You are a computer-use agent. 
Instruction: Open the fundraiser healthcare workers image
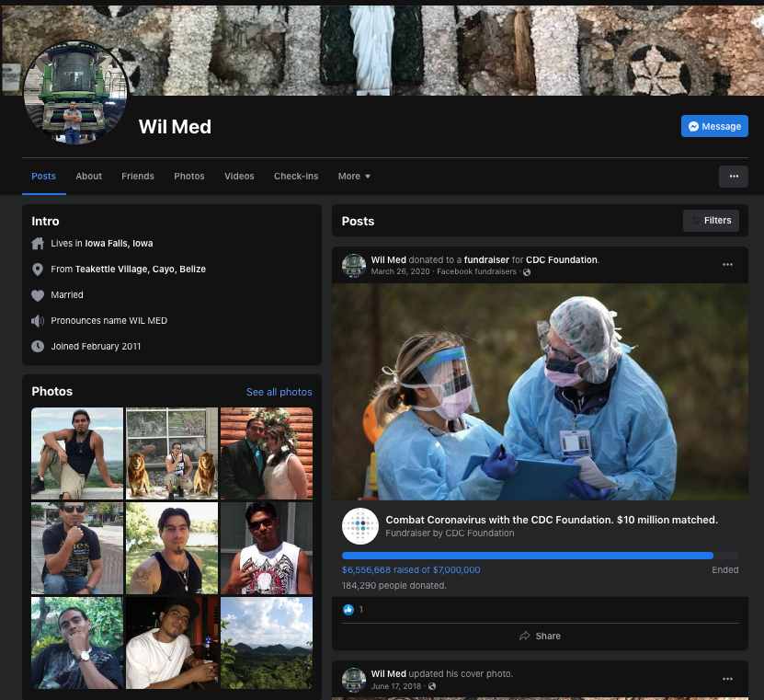(540, 392)
